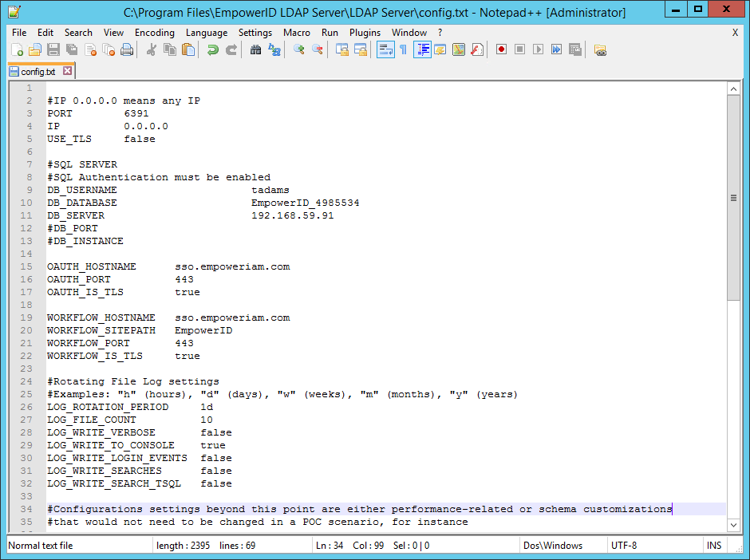The width and height of the screenshot is (750, 560).
Task: Open the Plugins menu
Action: pyautogui.click(x=365, y=33)
